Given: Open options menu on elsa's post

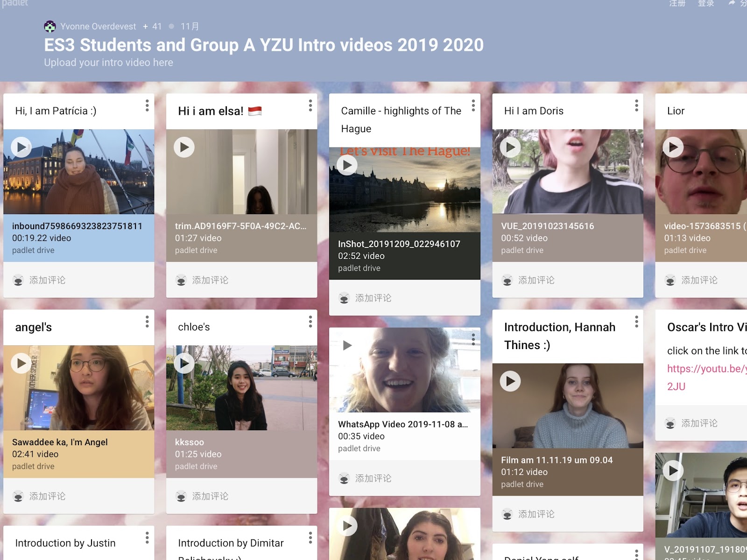Looking at the screenshot, I should pos(310,105).
